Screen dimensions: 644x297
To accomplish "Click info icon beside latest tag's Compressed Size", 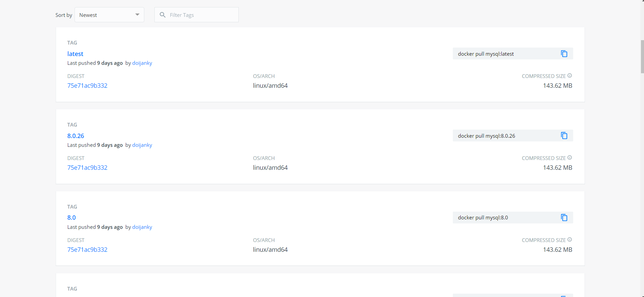I will coord(569,76).
